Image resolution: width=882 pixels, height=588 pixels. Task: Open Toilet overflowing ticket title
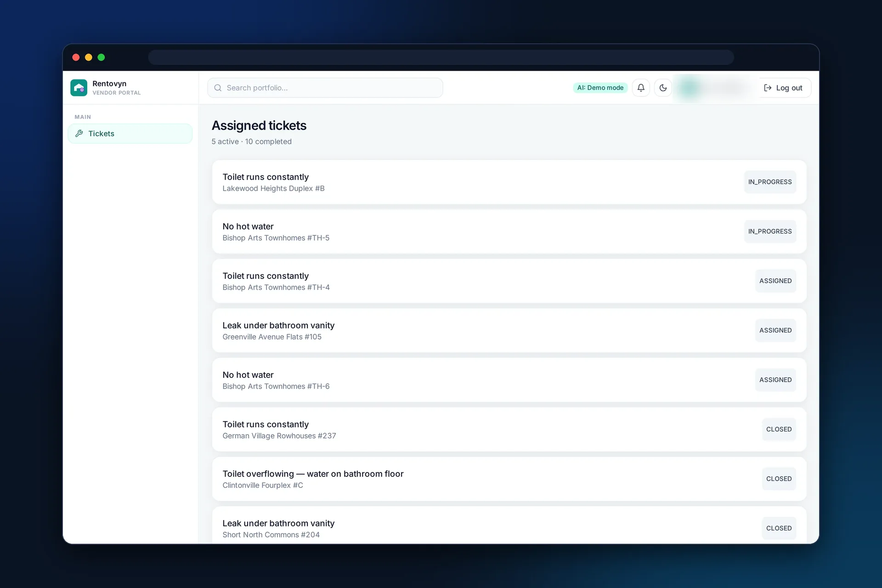313,474
